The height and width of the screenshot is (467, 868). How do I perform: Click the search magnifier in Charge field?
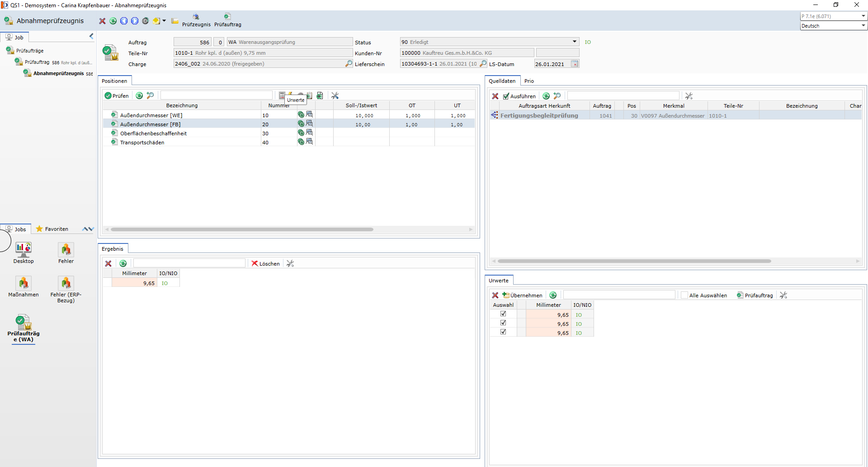pos(349,64)
